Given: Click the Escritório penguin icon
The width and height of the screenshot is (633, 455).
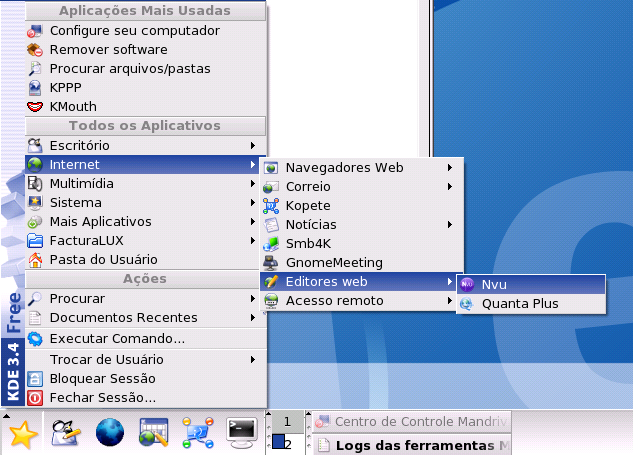Looking at the screenshot, I should (x=35, y=145).
